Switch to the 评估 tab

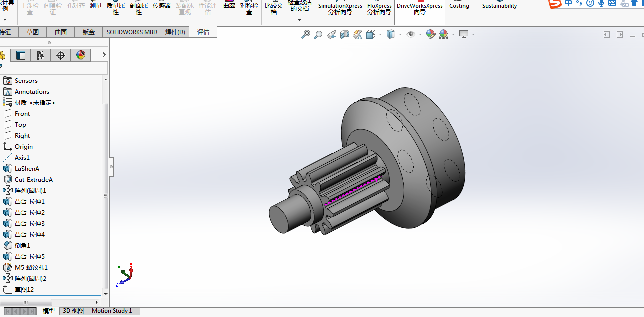(x=203, y=32)
